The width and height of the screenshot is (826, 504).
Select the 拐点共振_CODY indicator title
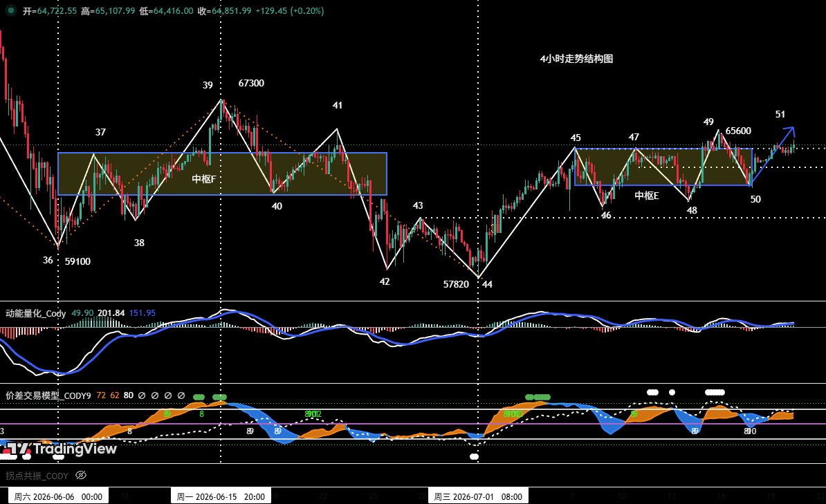coord(37,476)
